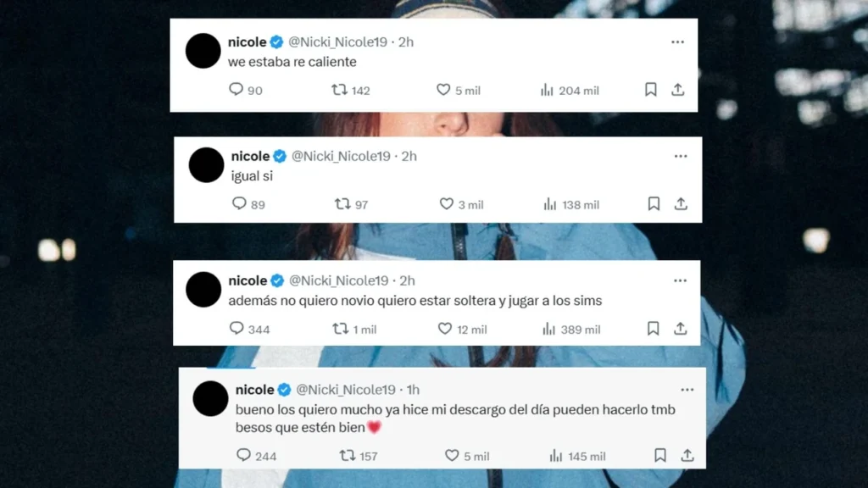The width and height of the screenshot is (868, 488).
Task: Share the 'we estaba re caliente' tweet
Action: (678, 90)
